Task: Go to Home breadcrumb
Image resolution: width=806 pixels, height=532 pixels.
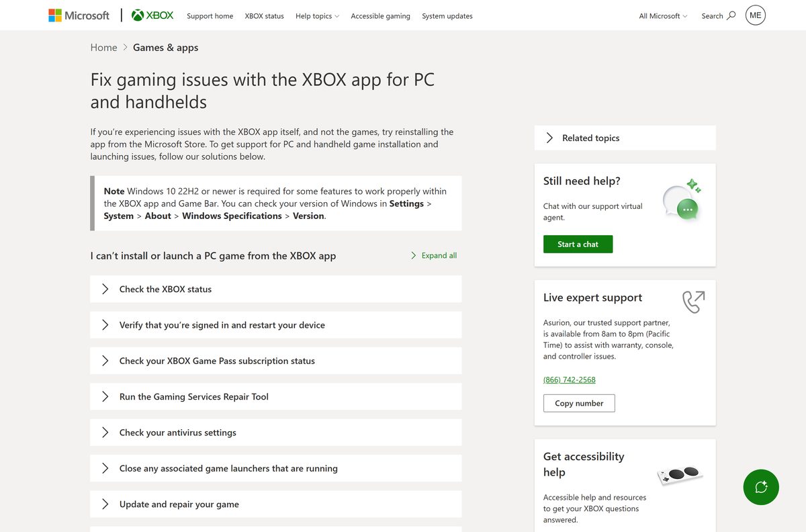Action: (103, 47)
